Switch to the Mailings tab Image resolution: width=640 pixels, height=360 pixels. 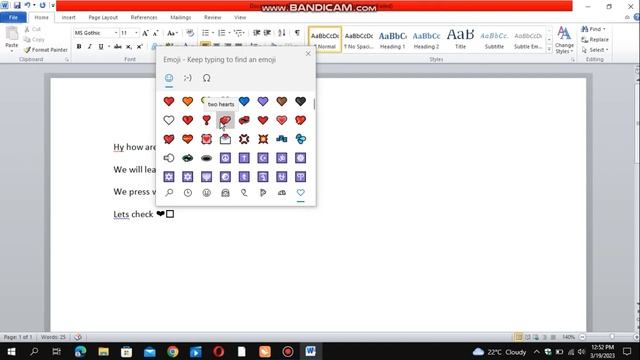tap(180, 18)
